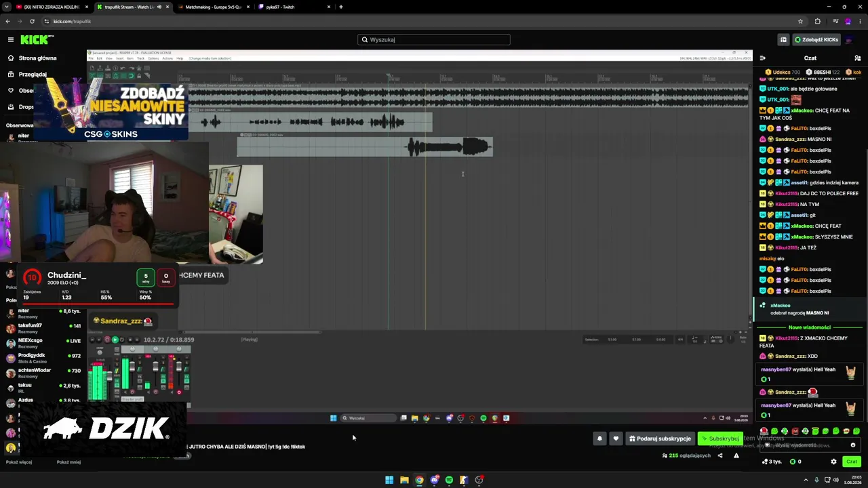Close the Matchmaking - Europe 5v5 tab

(x=248, y=7)
